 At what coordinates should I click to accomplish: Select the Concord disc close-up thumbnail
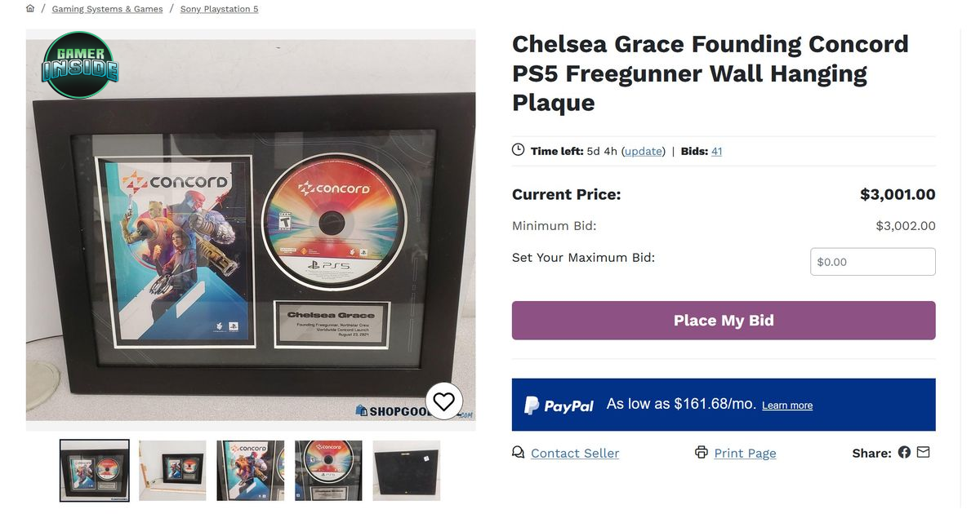click(x=328, y=471)
